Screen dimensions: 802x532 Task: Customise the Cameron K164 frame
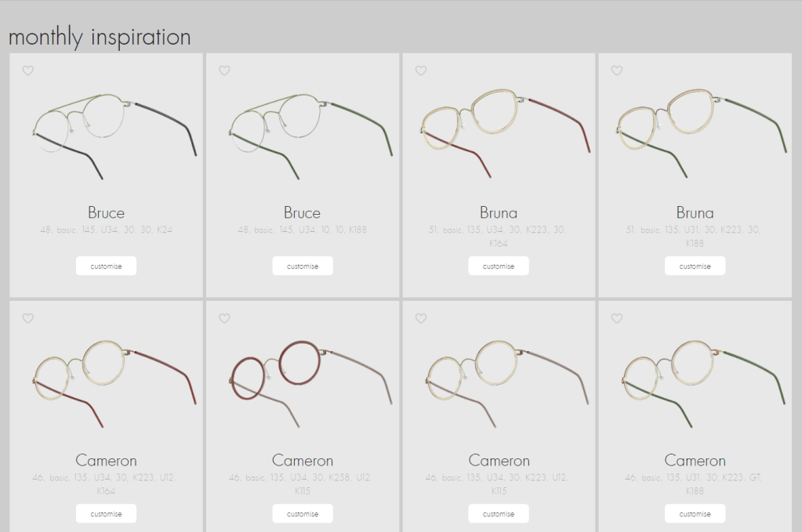pos(106,514)
